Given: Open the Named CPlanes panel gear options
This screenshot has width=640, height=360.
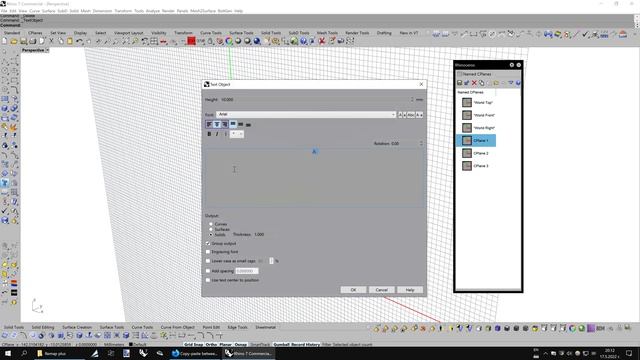Looking at the screenshot, I should click(511, 65).
